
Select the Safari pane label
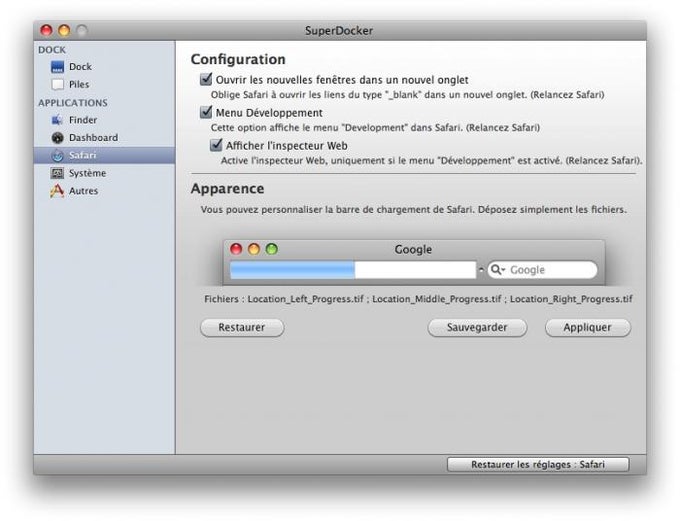pos(82,155)
